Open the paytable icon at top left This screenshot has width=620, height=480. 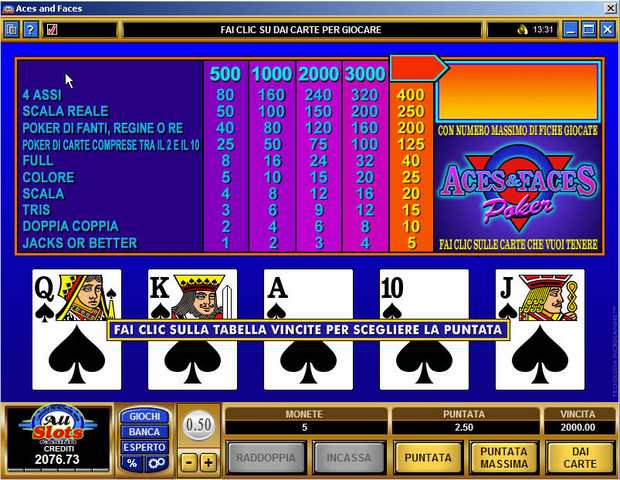click(x=12, y=30)
